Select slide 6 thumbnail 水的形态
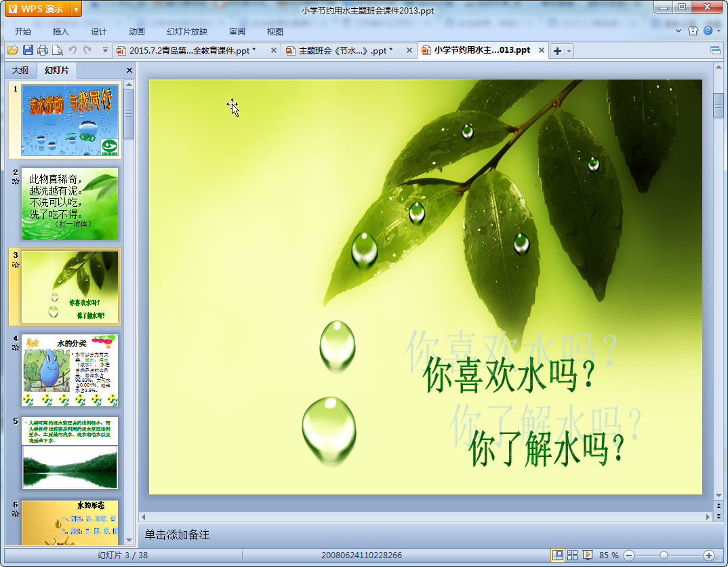 pos(70,522)
